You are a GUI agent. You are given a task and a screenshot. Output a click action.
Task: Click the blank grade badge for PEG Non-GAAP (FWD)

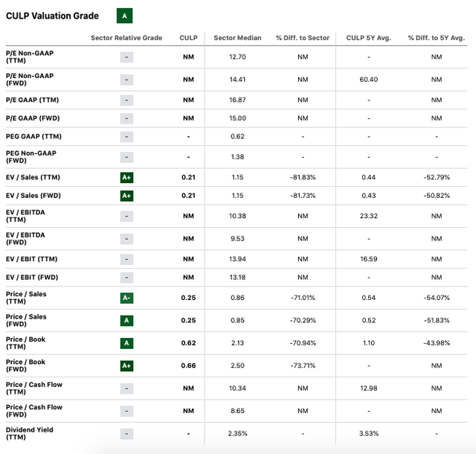point(126,157)
